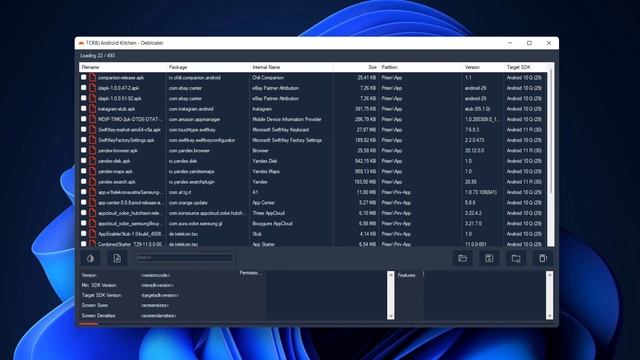
Task: Click the ru.yandex.yandexmaps package cell
Action: tap(191, 171)
